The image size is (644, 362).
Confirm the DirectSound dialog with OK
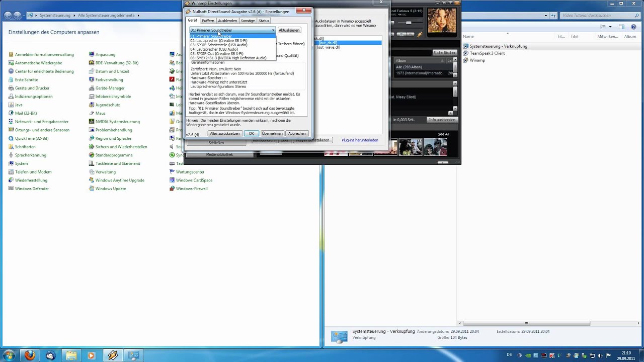251,133
